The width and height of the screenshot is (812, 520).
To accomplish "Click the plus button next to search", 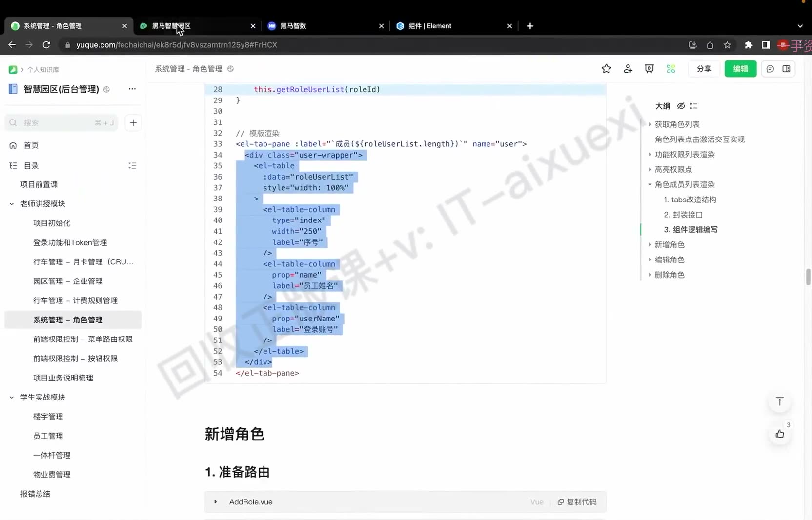I will pos(133,122).
